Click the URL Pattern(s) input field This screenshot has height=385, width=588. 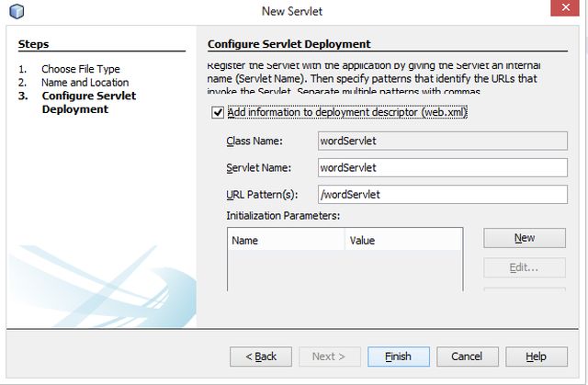441,194
